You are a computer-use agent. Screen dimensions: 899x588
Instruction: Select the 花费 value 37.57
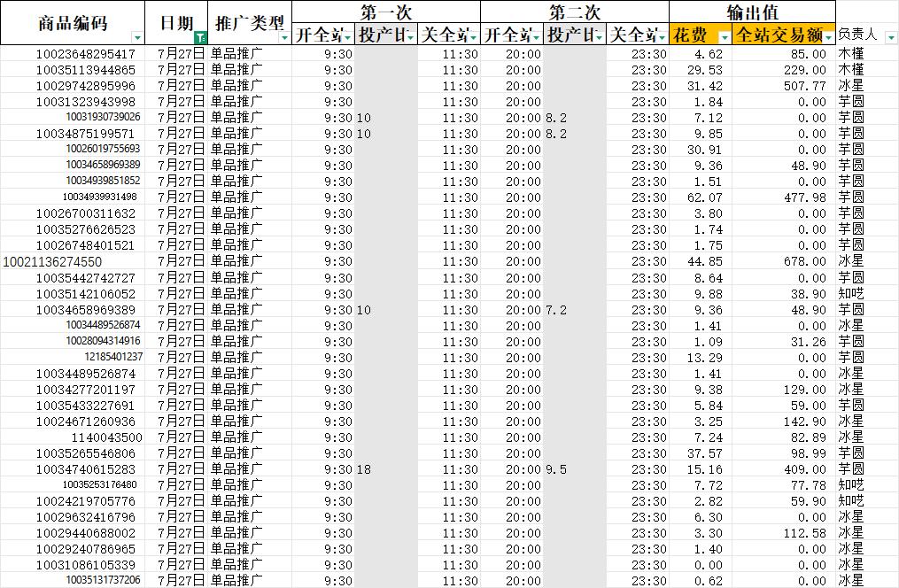click(x=705, y=454)
